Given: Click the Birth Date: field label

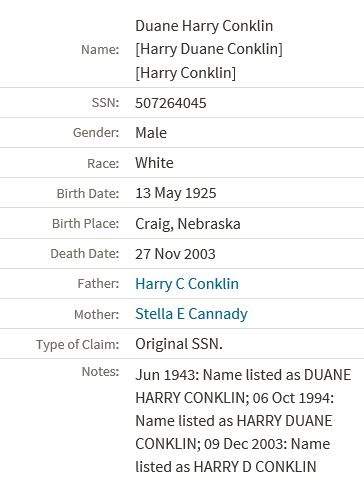Looking at the screenshot, I should point(88,193).
